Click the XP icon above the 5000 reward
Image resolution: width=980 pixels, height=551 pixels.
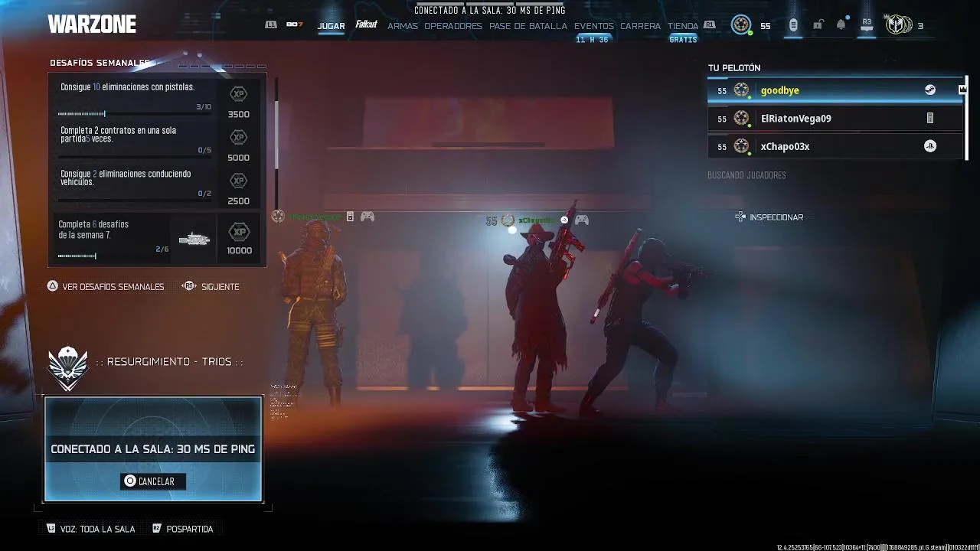click(x=239, y=138)
